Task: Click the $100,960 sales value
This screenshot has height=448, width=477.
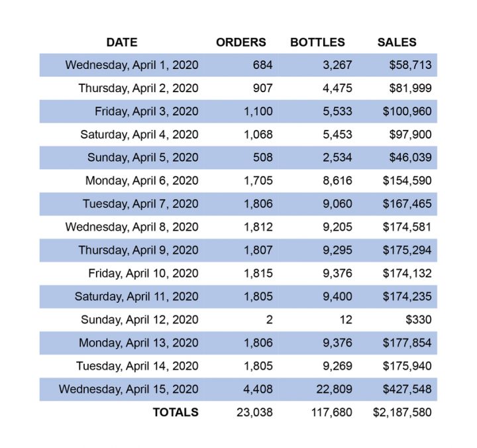Action: pos(407,111)
